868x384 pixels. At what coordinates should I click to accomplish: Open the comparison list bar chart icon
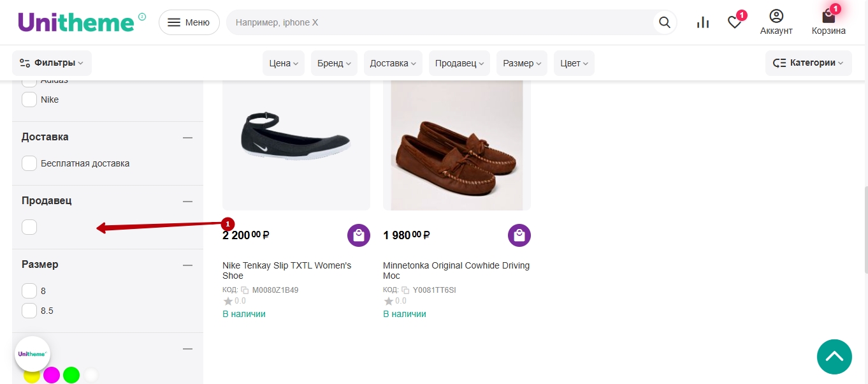(x=703, y=22)
